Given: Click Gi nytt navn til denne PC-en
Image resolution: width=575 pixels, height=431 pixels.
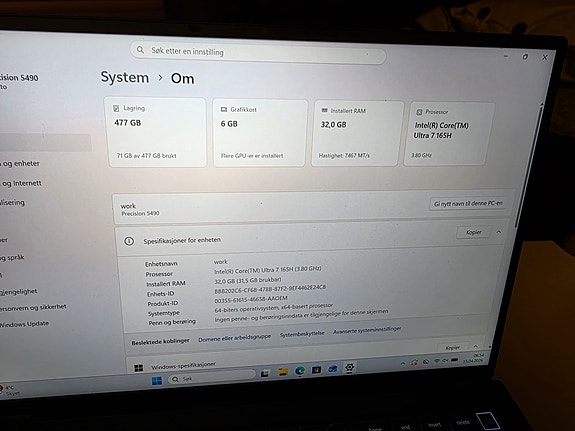Looking at the screenshot, I should (468, 203).
